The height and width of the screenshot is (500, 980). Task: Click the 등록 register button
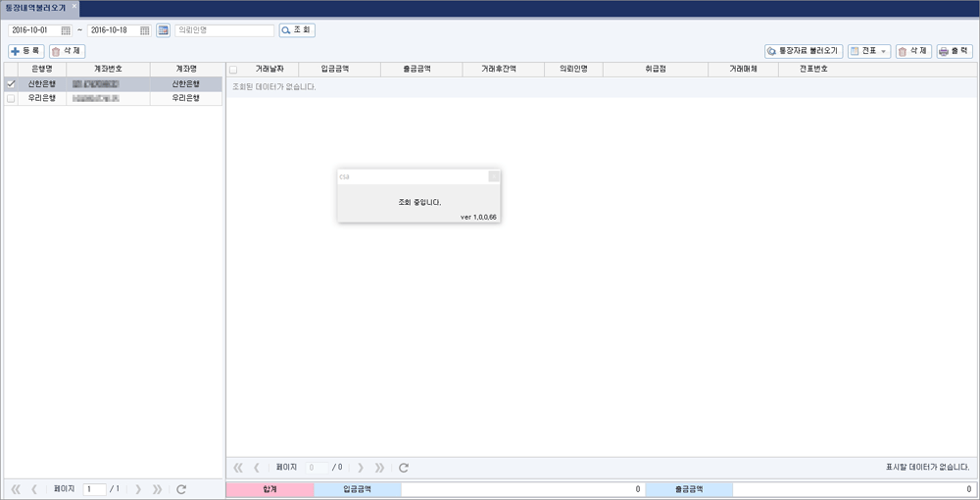(26, 51)
